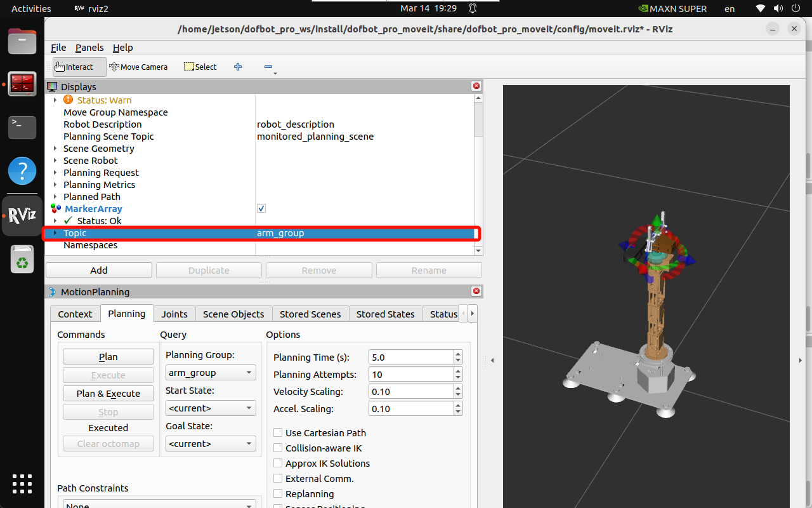
Task: Activate the Move Camera tool
Action: click(138, 67)
